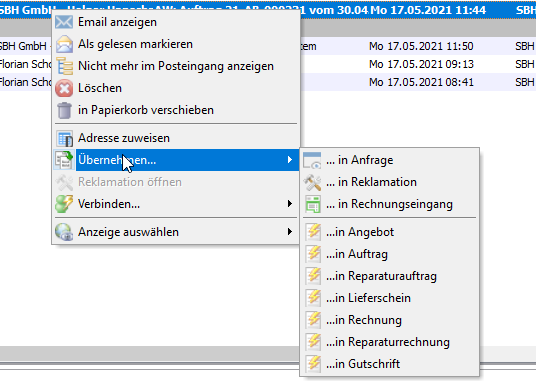Click the lightning icon beside in Lieferschein
The image size is (536, 386).
tap(313, 298)
